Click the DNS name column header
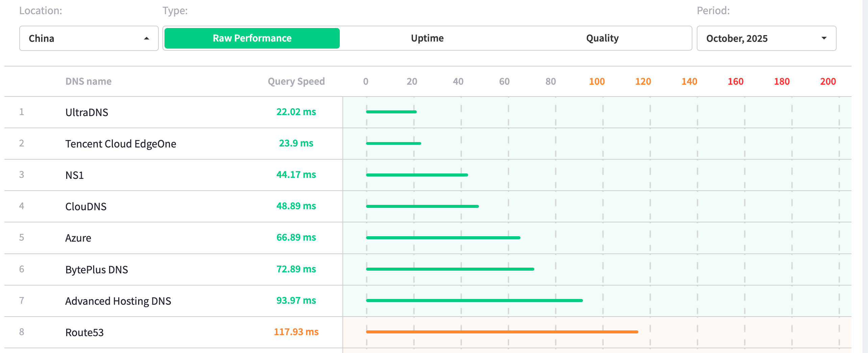The width and height of the screenshot is (868, 353). pyautogui.click(x=88, y=81)
